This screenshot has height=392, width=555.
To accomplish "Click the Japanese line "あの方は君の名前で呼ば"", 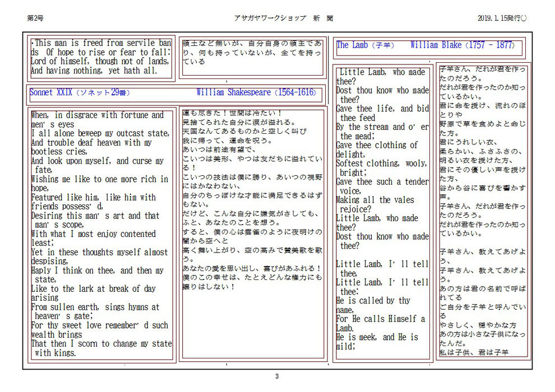I will click(483, 289).
